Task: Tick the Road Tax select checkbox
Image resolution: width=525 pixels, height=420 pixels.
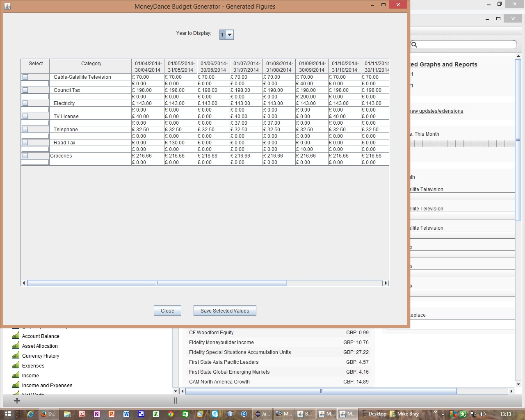Action: click(x=25, y=143)
